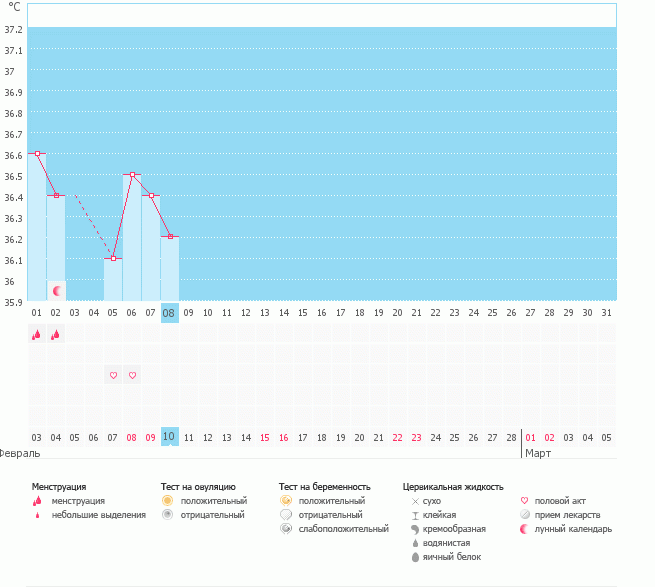The width and height of the screenshot is (655, 587).
Task: Click the negative ovulation test legend icon
Action: 168,514
